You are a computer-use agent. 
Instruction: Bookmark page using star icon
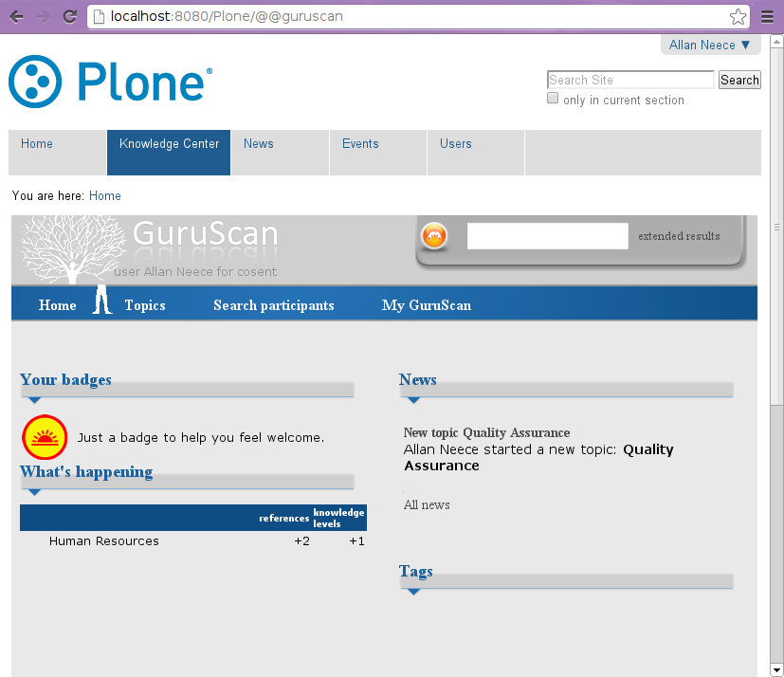coord(738,16)
